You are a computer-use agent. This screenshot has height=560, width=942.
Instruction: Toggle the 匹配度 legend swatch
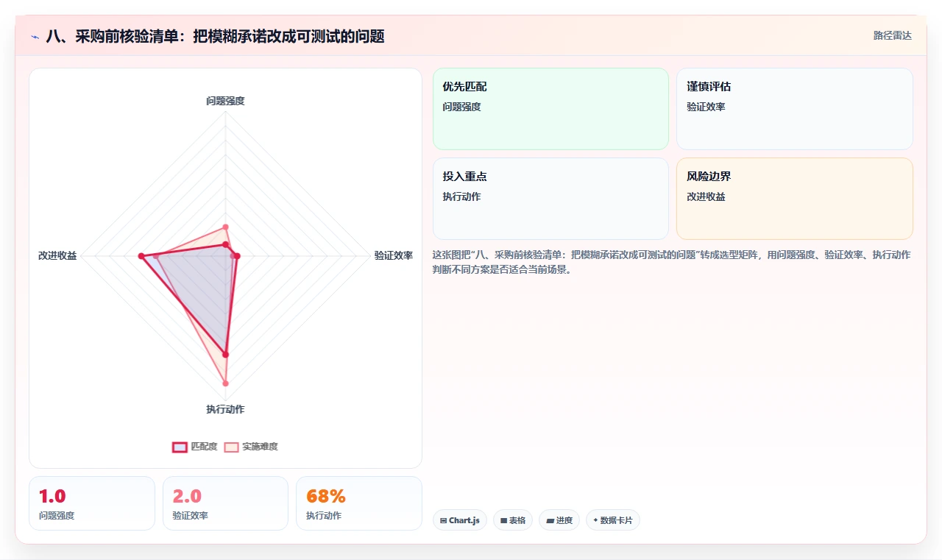180,447
